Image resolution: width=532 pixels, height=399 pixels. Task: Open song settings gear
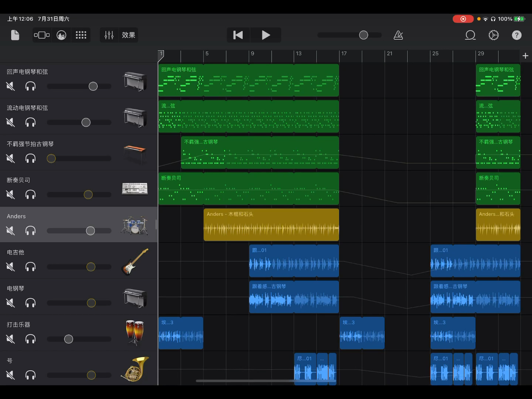coord(494,35)
